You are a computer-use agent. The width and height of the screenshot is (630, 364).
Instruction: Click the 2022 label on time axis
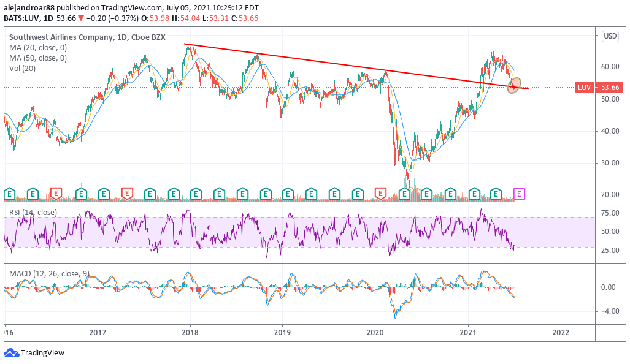(561, 333)
